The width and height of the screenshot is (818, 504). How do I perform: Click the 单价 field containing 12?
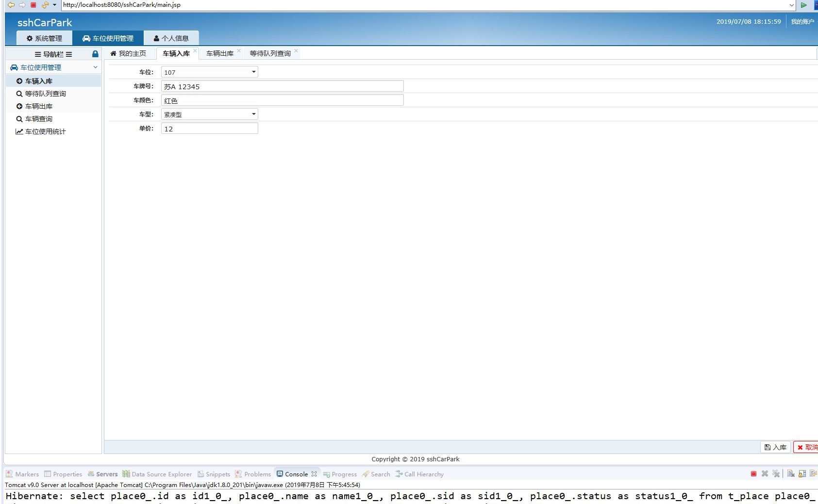[x=209, y=129]
